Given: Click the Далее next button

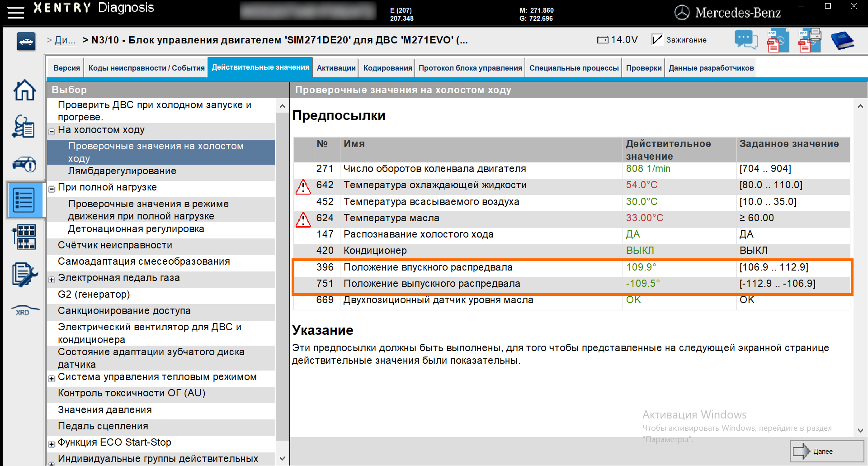Looking at the screenshot, I should [827, 451].
